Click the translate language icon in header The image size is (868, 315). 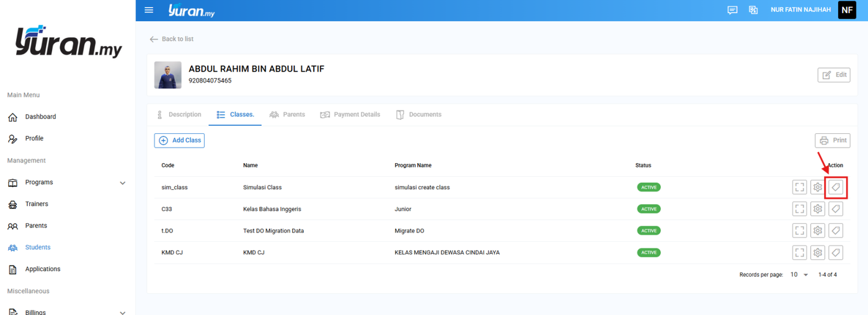(x=753, y=10)
